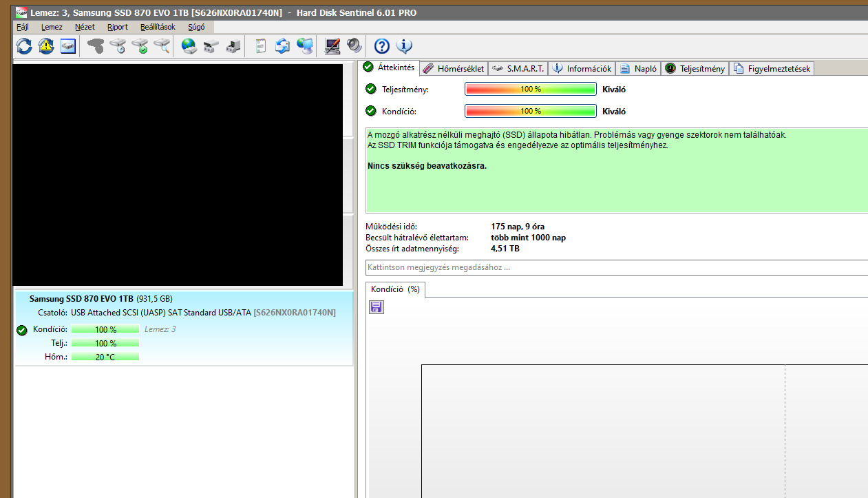The image size is (868, 498).
Task: Click the drive with computer toolbar icon
Action: [x=233, y=46]
